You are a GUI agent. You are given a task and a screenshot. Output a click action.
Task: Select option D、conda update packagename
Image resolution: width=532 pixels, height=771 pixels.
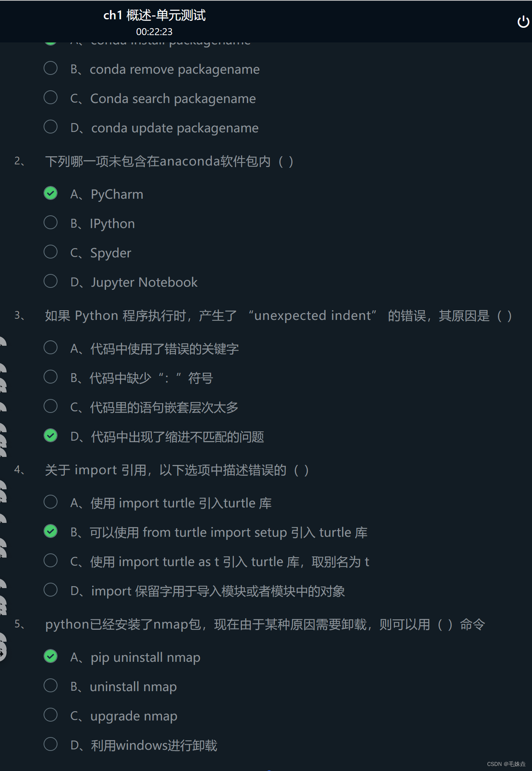click(x=50, y=126)
